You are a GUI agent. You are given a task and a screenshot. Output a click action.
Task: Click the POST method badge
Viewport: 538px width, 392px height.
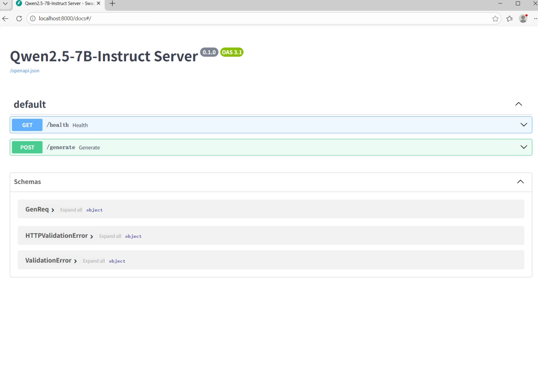27,147
